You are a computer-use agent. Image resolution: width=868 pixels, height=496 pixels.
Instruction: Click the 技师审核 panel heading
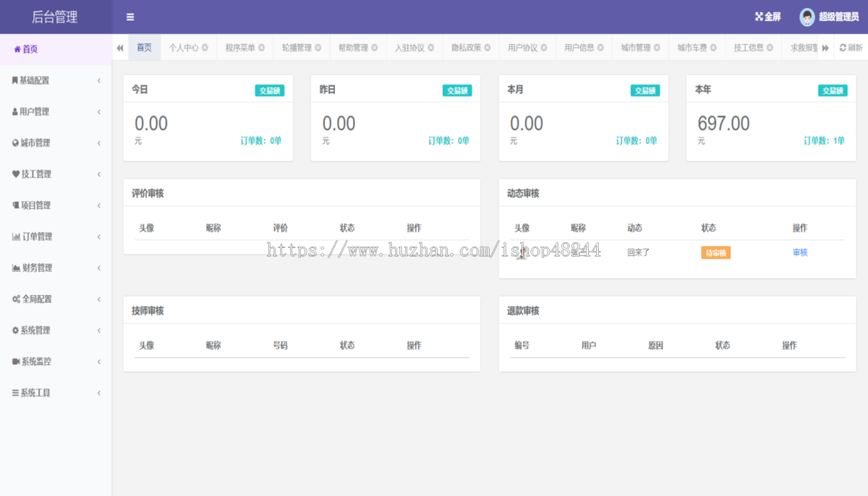pos(148,311)
